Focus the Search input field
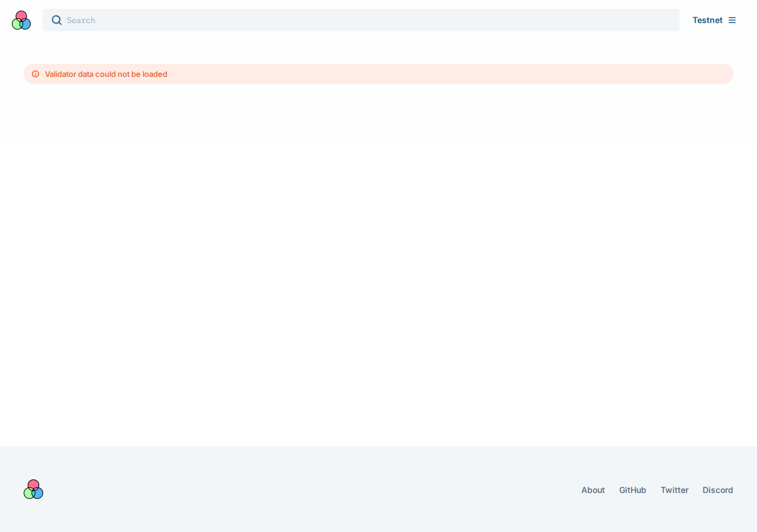 point(361,20)
